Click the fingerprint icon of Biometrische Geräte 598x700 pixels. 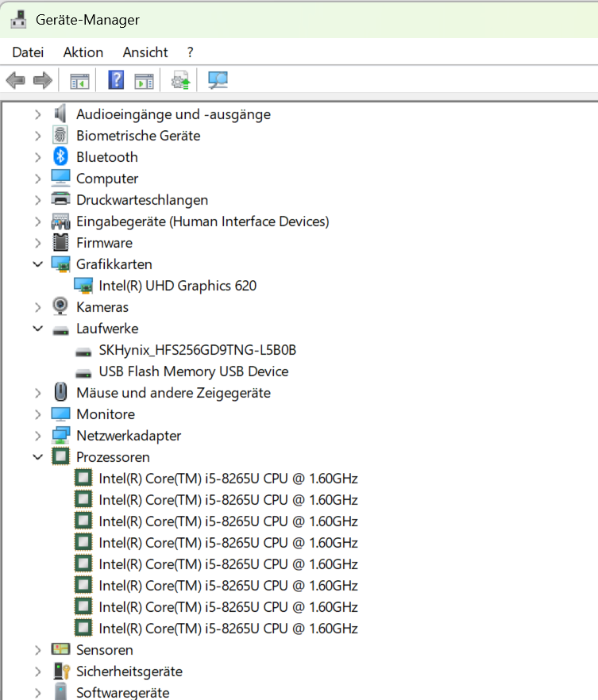coord(60,135)
